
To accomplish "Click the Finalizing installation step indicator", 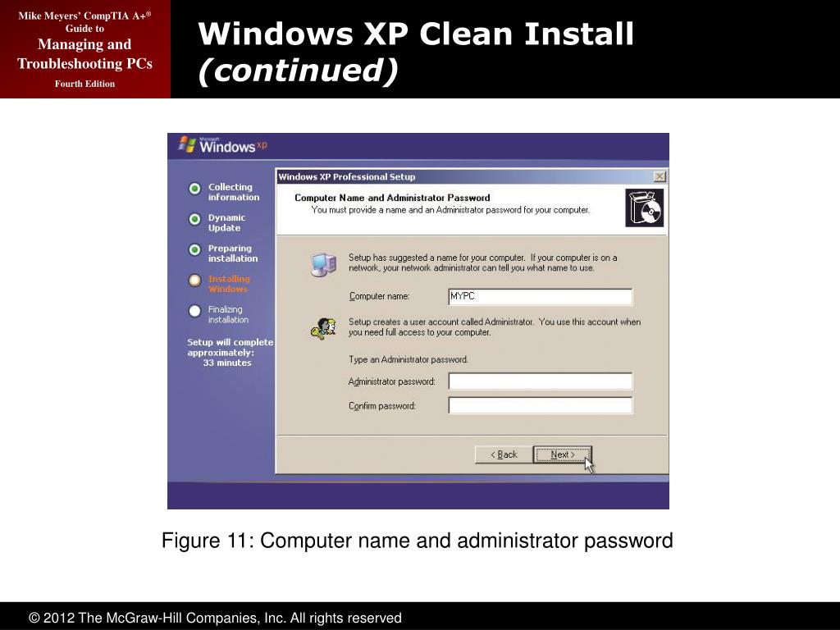I will tap(194, 311).
